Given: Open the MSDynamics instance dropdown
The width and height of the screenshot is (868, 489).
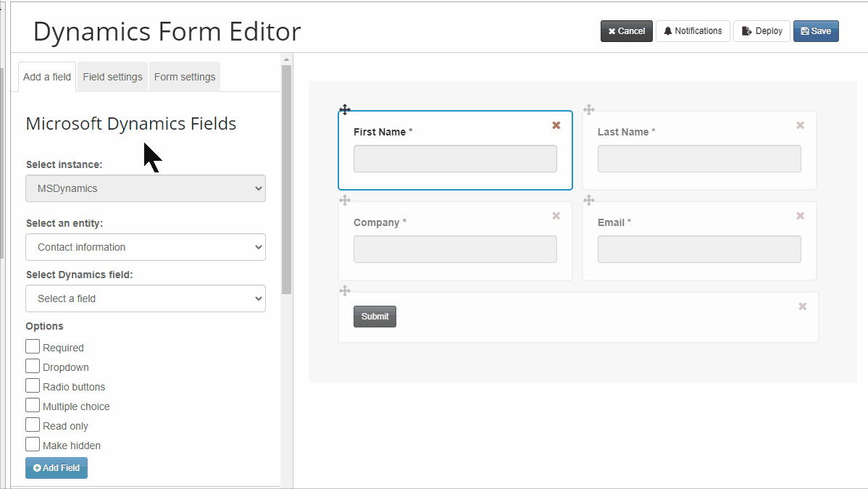Looking at the screenshot, I should [145, 188].
